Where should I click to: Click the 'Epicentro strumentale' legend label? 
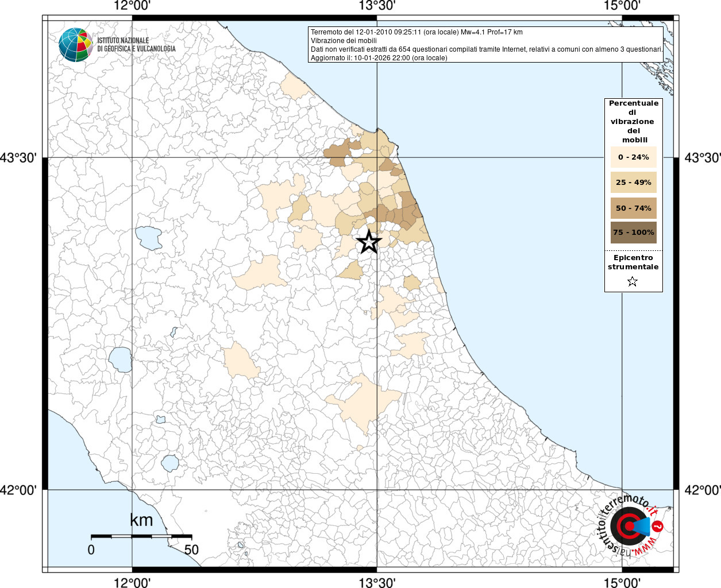633,262
